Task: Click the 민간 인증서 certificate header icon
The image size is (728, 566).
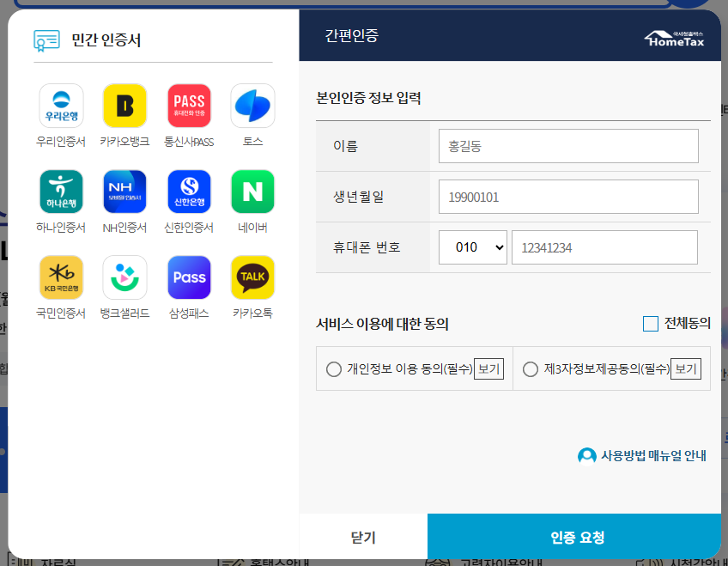Action: [46, 40]
